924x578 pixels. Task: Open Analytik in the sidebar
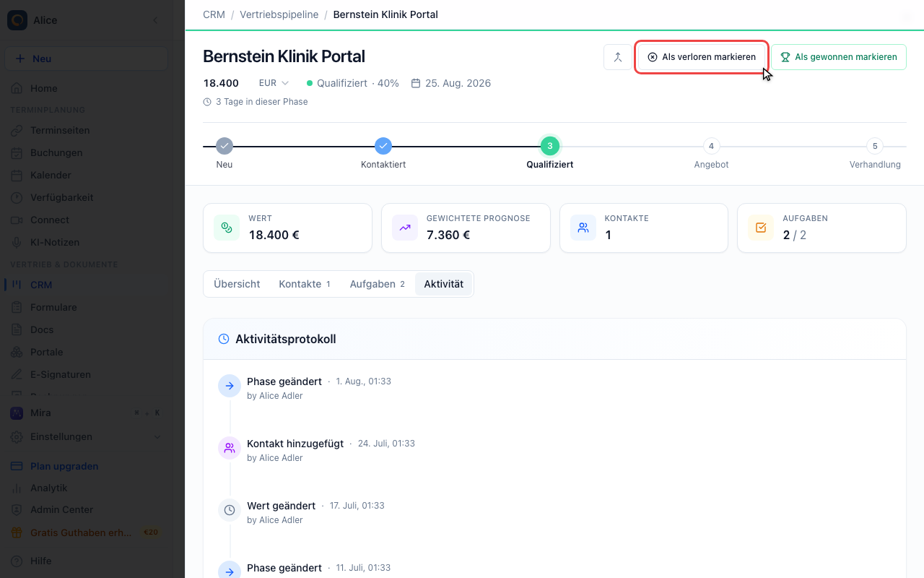pyautogui.click(x=86, y=488)
